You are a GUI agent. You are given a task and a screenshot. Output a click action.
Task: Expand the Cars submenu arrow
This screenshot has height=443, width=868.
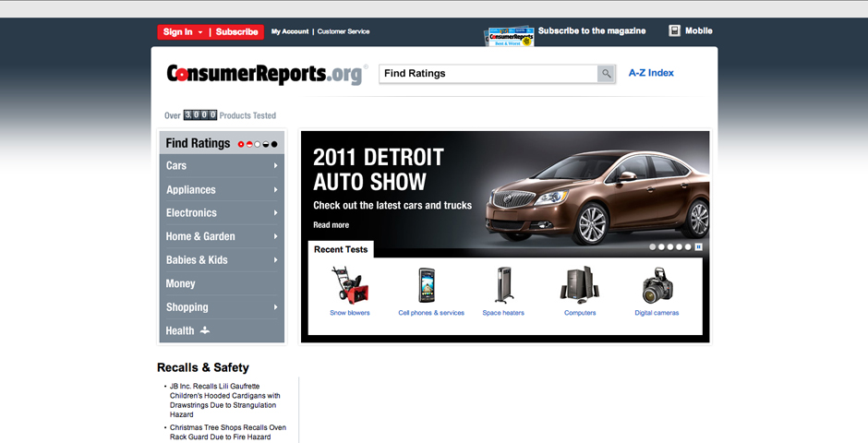click(275, 165)
